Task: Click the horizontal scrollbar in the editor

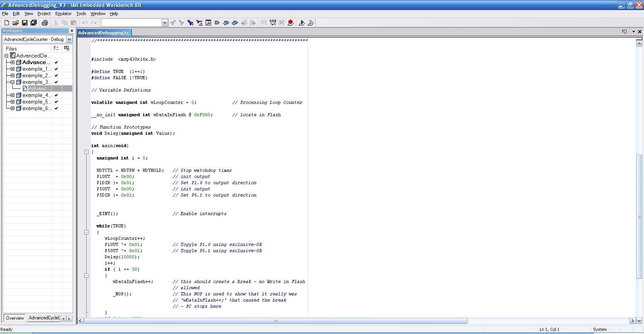Action: tap(275, 321)
